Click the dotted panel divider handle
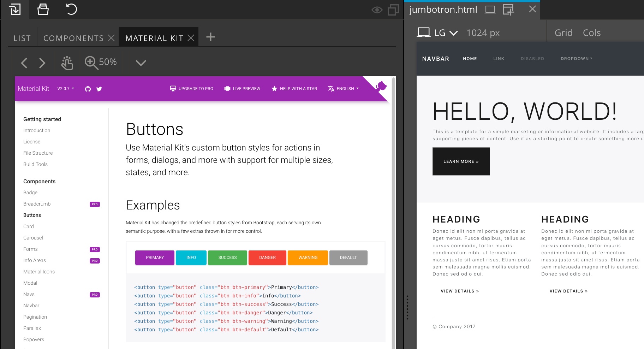Screen dimensions: 644x349 coord(407,307)
